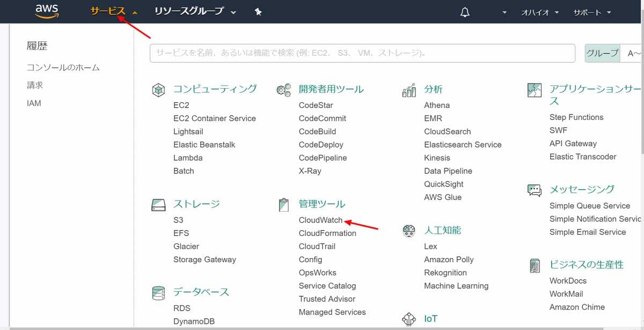The width and height of the screenshot is (644, 330).
Task: Click the IoT category icon
Action: [408, 319]
